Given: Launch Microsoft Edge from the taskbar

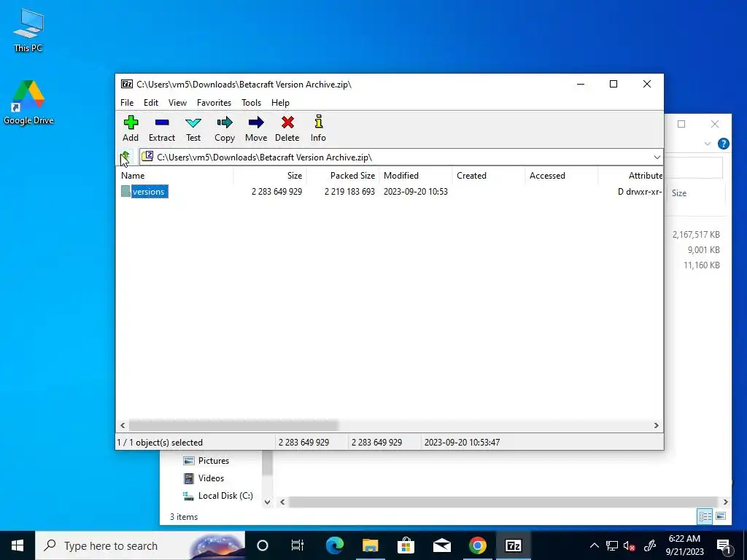Looking at the screenshot, I should point(334,545).
